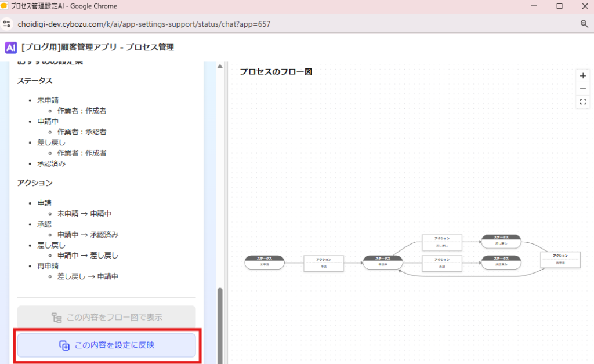Click the URL in the address bar
The image size is (594, 364).
(144, 24)
